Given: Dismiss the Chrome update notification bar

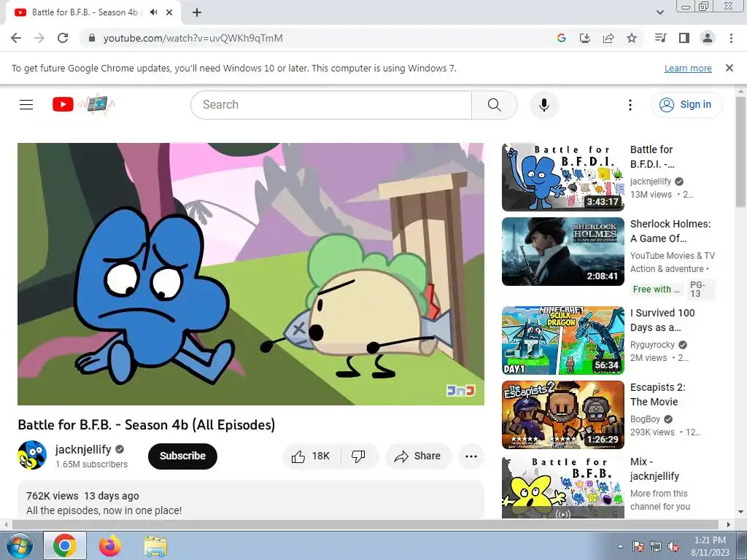Looking at the screenshot, I should click(729, 68).
